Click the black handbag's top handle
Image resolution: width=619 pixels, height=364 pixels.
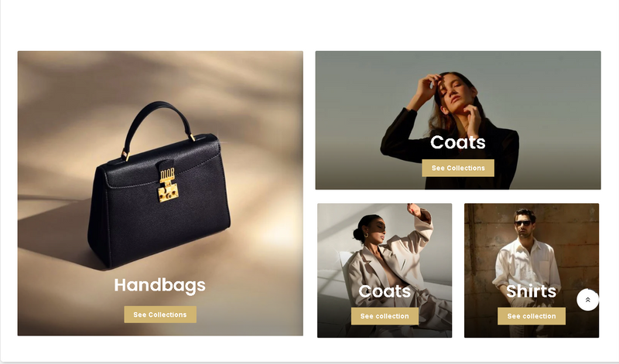pos(158,118)
